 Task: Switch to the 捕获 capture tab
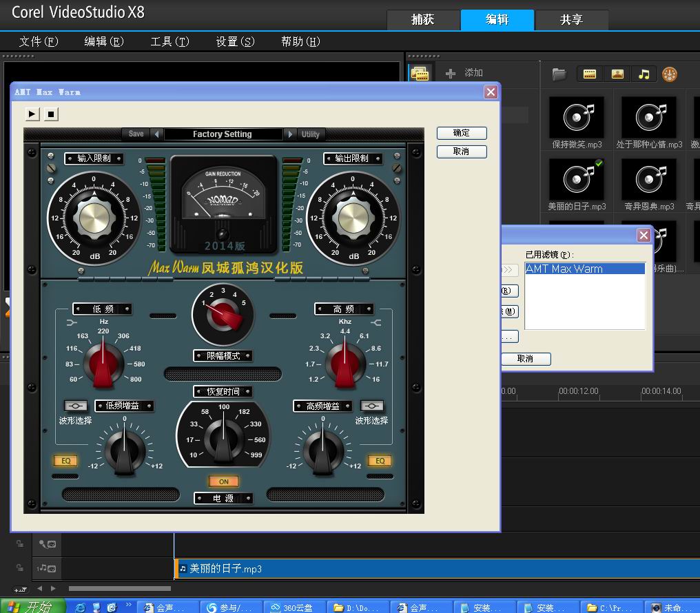coord(423,20)
